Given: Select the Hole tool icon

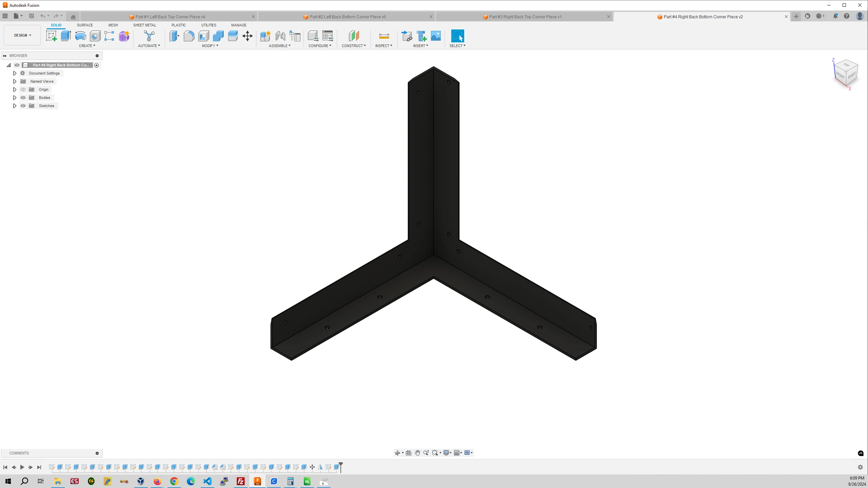Looking at the screenshot, I should (95, 36).
